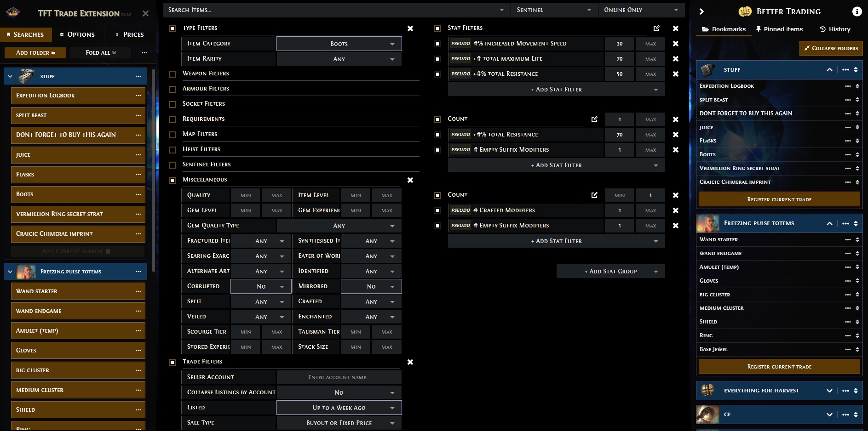Screen dimensions: 868x431
Task: Click the Better Trading panel collapse arrow
Action: [x=701, y=11]
